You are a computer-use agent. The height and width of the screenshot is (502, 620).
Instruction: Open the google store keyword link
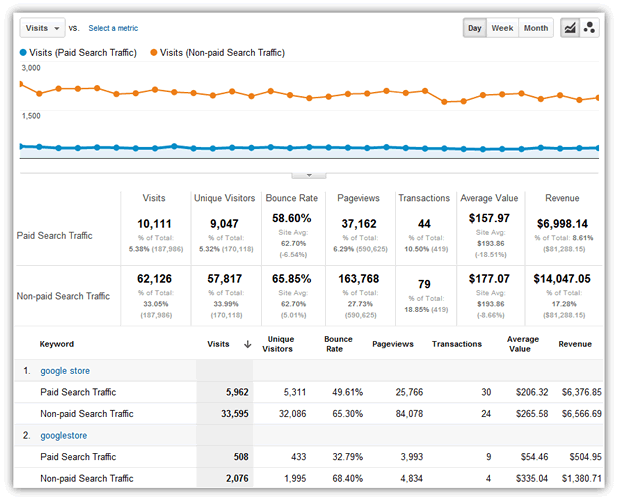point(65,371)
